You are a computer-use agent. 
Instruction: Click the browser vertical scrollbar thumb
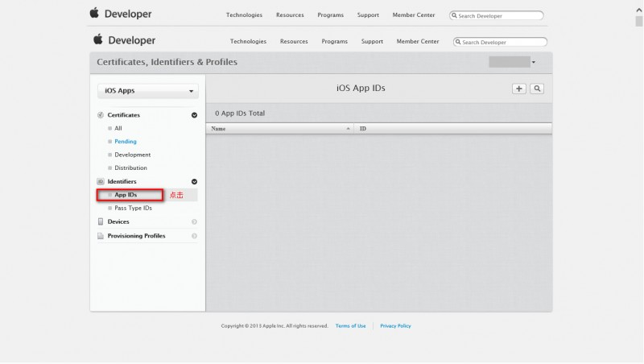pyautogui.click(x=639, y=22)
